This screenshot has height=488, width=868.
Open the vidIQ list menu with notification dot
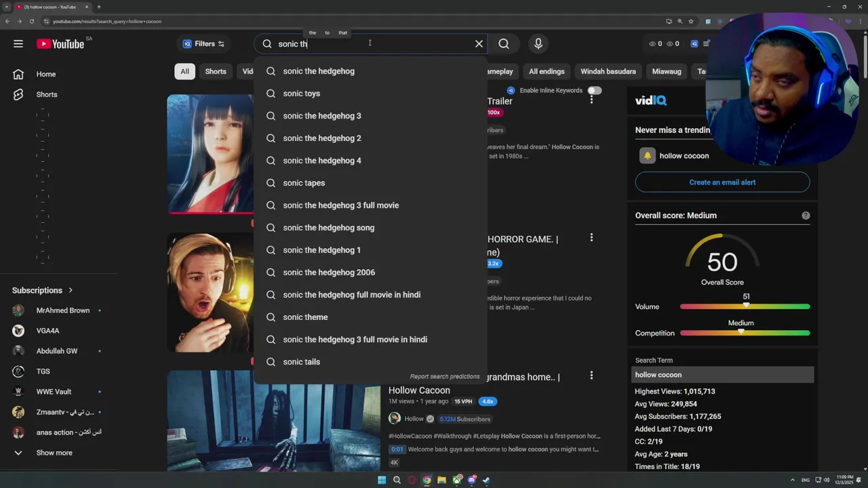click(x=707, y=44)
